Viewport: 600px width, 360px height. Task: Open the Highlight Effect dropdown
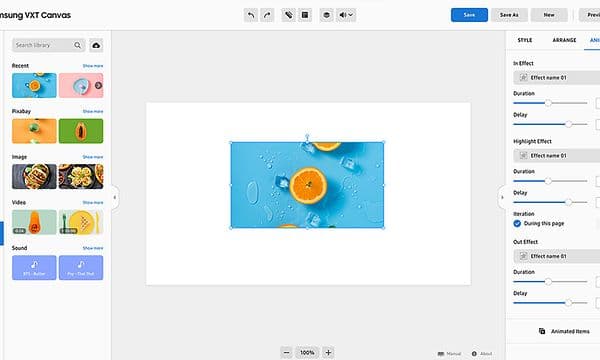click(557, 156)
